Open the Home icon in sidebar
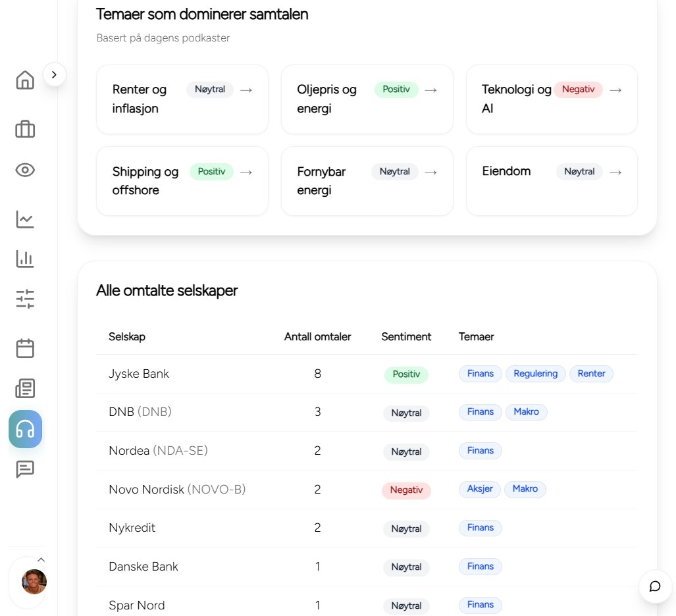Screen dimensions: 676x616 [25, 80]
